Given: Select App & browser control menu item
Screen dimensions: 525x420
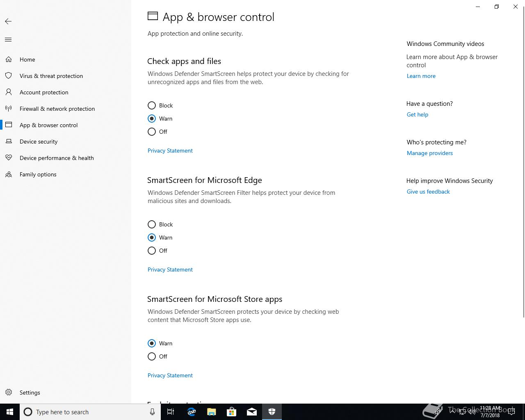Looking at the screenshot, I should (x=48, y=125).
